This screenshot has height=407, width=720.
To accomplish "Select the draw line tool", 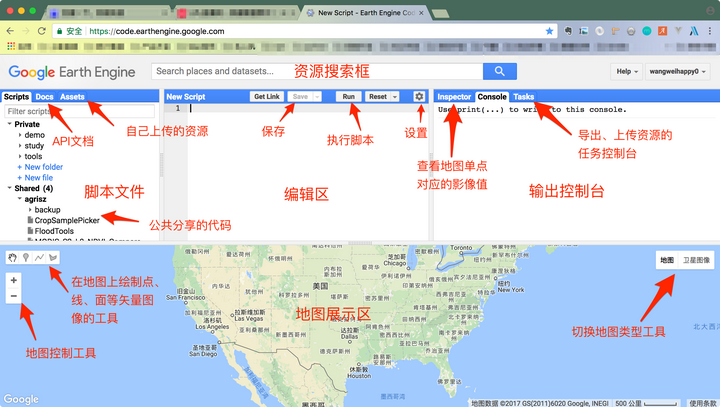I will (39, 258).
